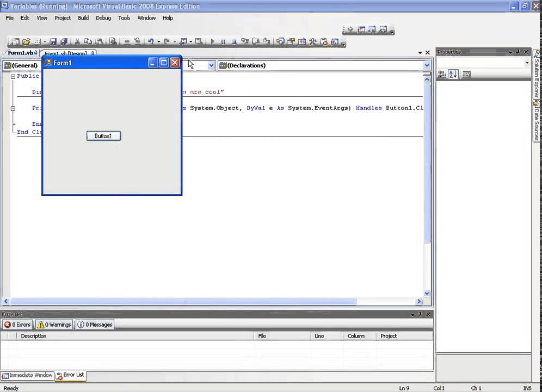Click the Step Out debug icon
The image size is (542, 392).
click(266, 41)
